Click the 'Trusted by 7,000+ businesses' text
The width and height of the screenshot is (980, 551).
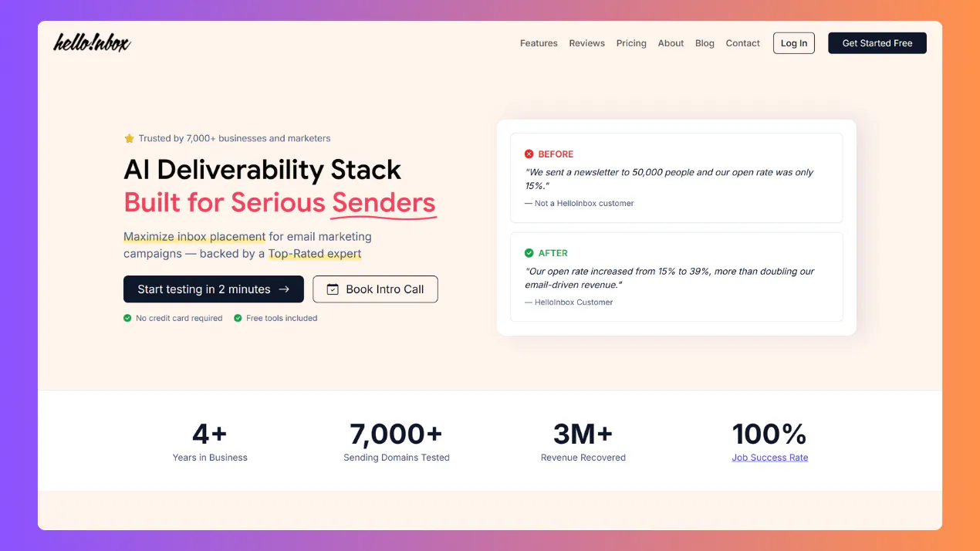coord(235,139)
